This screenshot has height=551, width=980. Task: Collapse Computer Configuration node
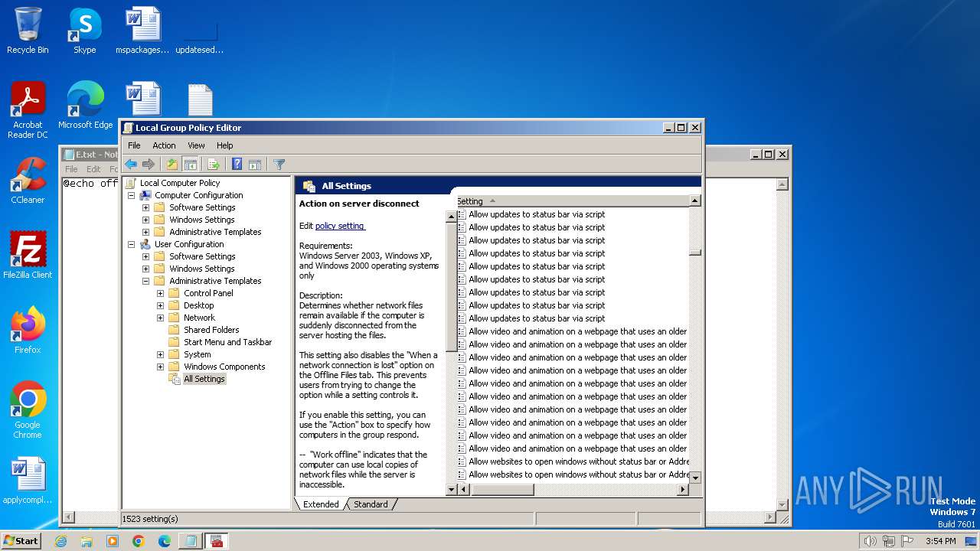pos(131,195)
